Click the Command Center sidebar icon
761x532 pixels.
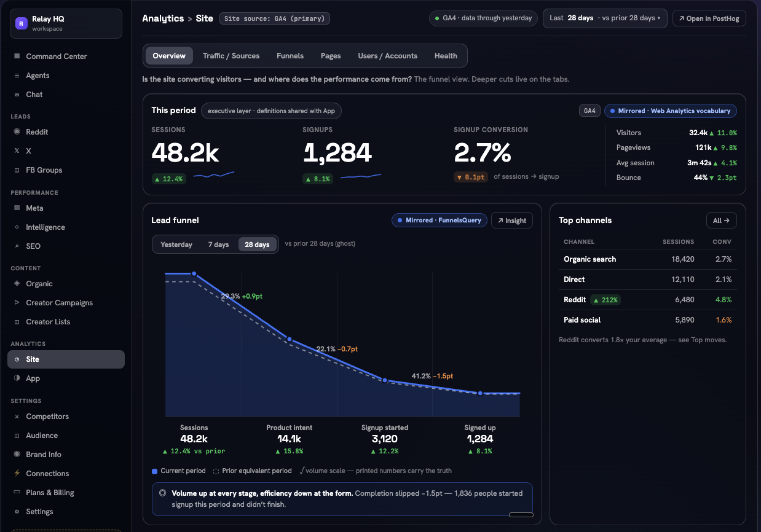[17, 57]
